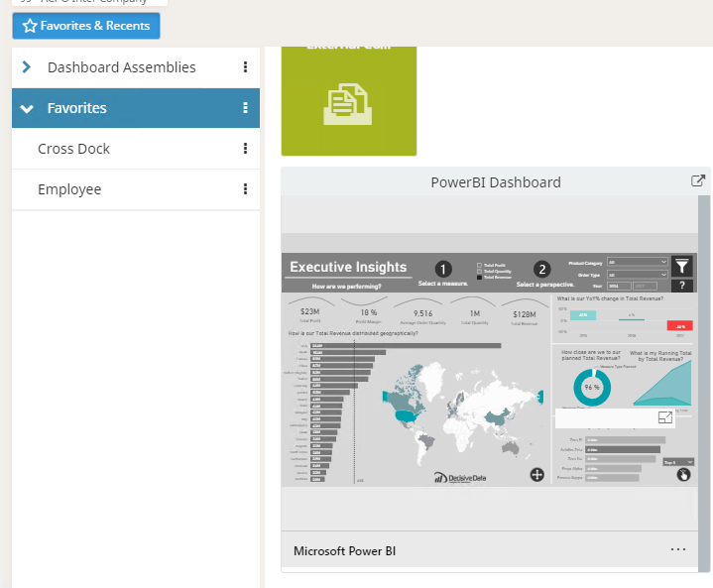Click the step 2 circle icon
This screenshot has height=588, width=713.
tap(542, 270)
